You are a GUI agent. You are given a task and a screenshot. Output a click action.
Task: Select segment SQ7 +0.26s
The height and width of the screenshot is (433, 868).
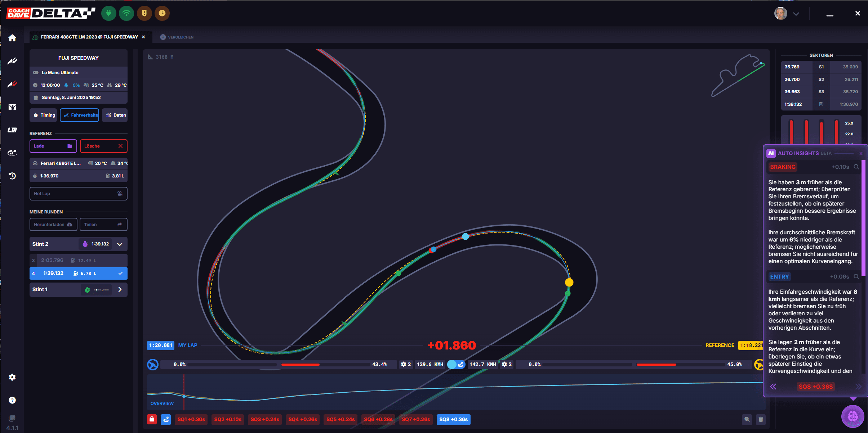pos(416,419)
